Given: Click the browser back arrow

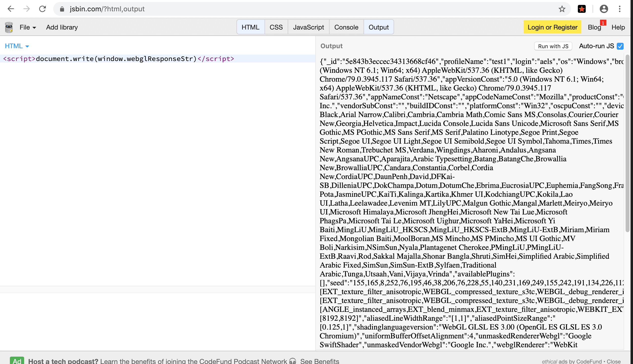Looking at the screenshot, I should pyautogui.click(x=11, y=9).
